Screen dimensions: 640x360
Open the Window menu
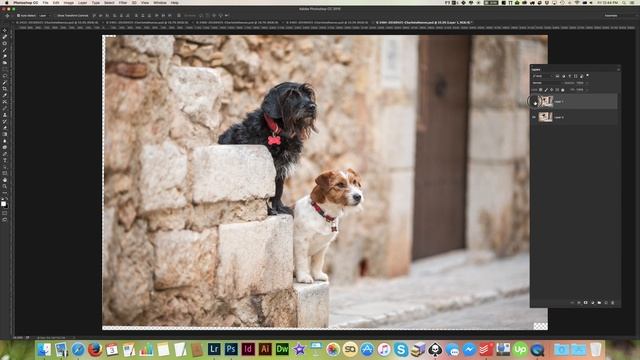160,2
